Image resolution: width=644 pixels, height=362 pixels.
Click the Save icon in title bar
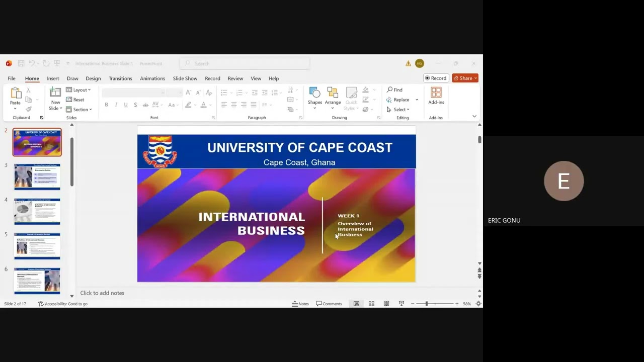click(21, 63)
